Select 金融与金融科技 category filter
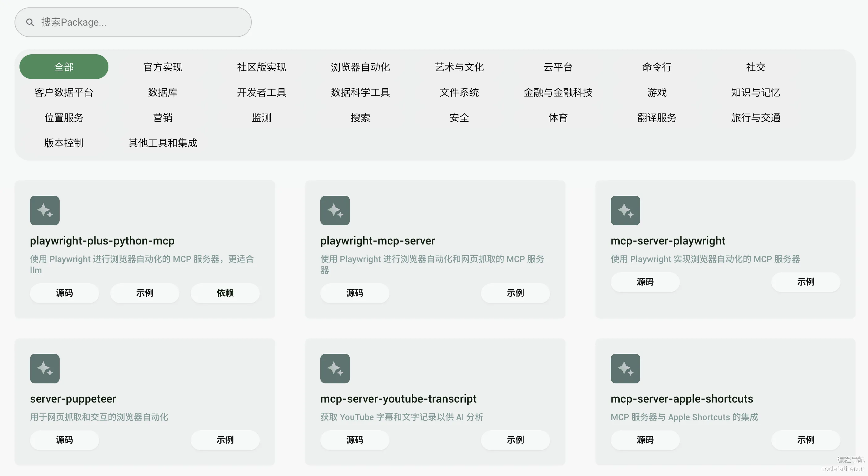Image resolution: width=868 pixels, height=476 pixels. [558, 92]
